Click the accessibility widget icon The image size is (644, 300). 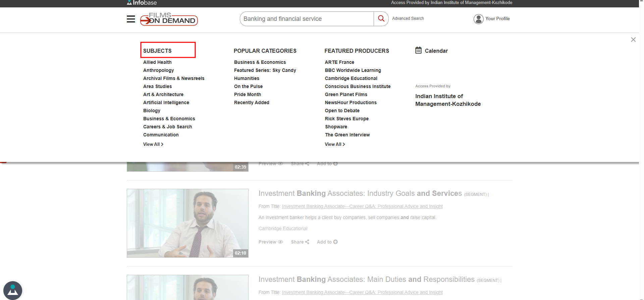tap(13, 290)
